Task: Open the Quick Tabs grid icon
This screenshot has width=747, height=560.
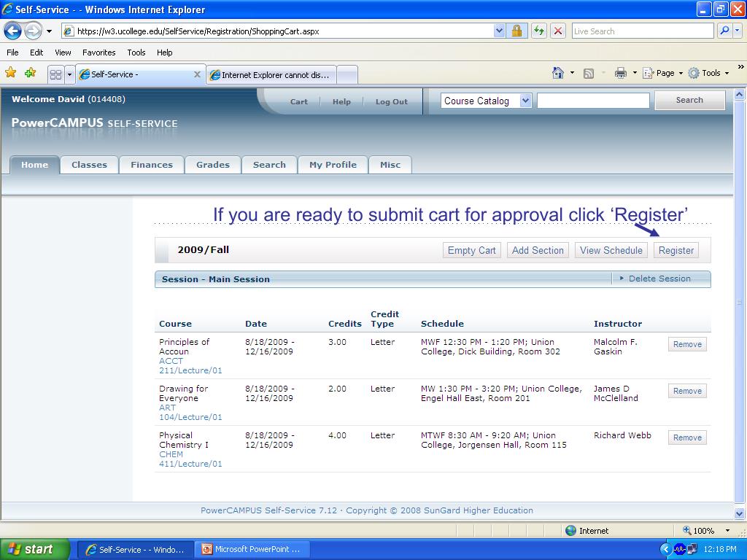Action: point(55,75)
